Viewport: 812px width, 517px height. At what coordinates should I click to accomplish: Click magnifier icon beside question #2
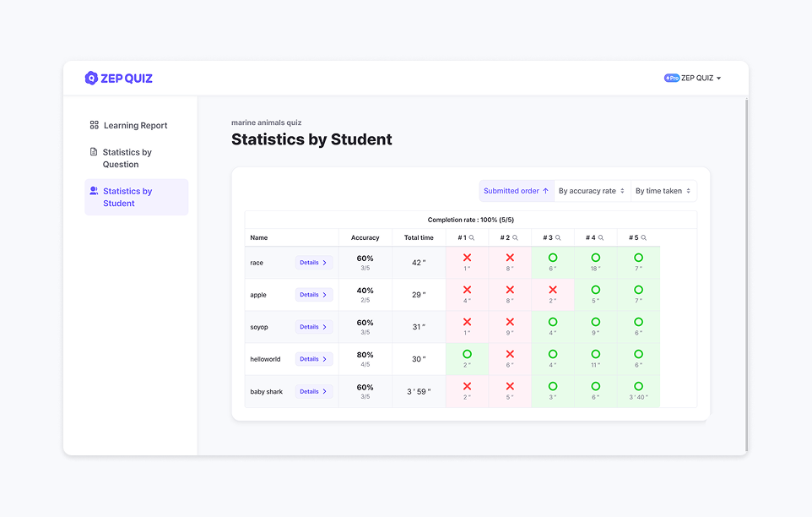(515, 238)
